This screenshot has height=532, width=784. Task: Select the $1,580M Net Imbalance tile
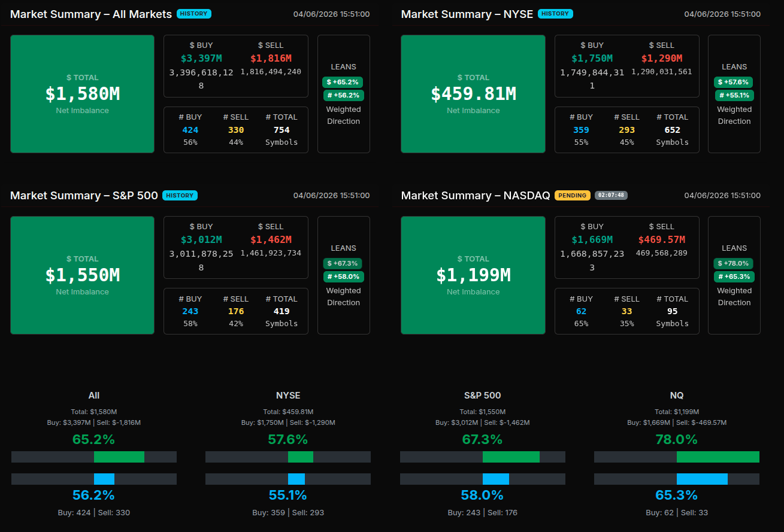(83, 94)
